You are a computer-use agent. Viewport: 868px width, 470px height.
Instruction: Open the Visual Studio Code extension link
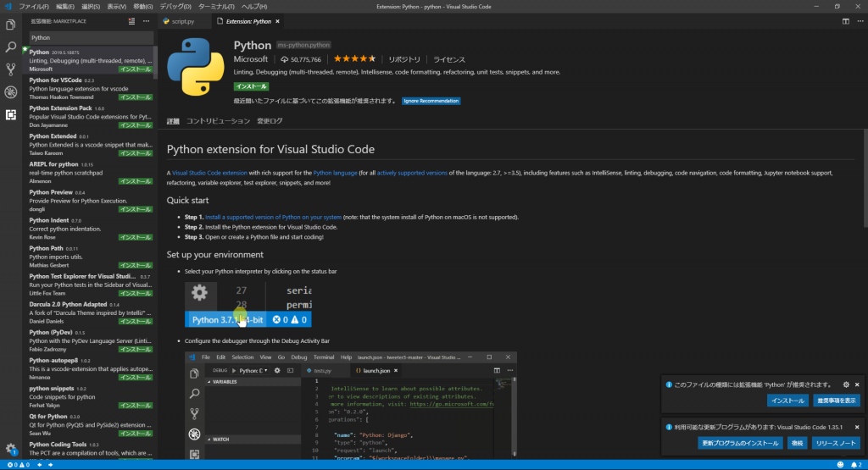tap(210, 173)
